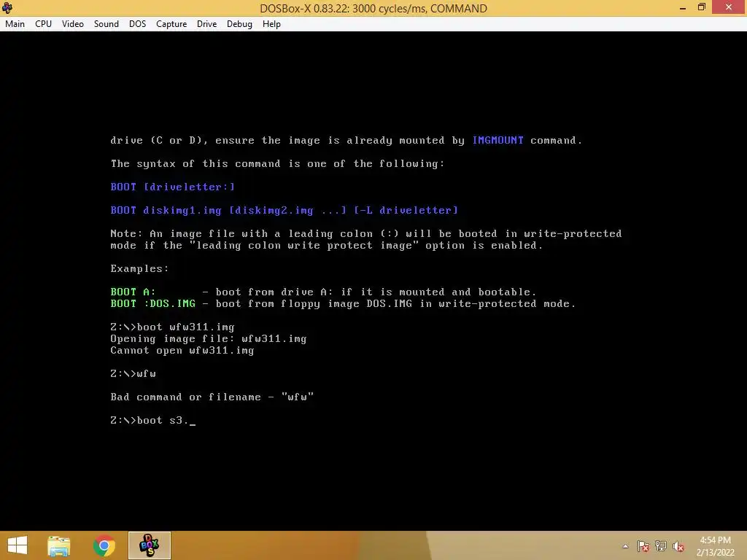
Task: Open the Capture menu
Action: [x=171, y=24]
